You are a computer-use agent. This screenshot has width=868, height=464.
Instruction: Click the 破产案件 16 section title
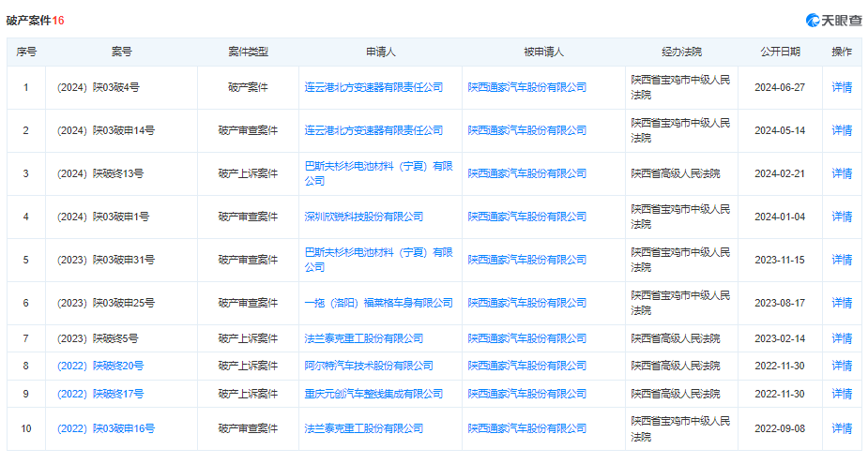(x=36, y=21)
